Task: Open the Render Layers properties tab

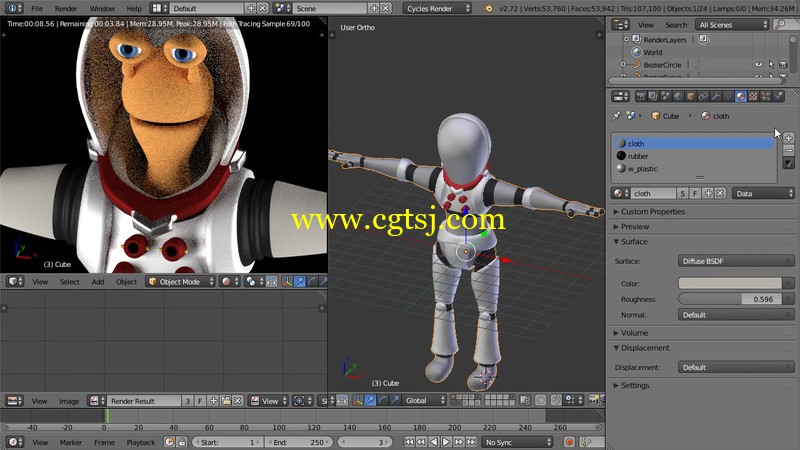Action: click(x=654, y=96)
